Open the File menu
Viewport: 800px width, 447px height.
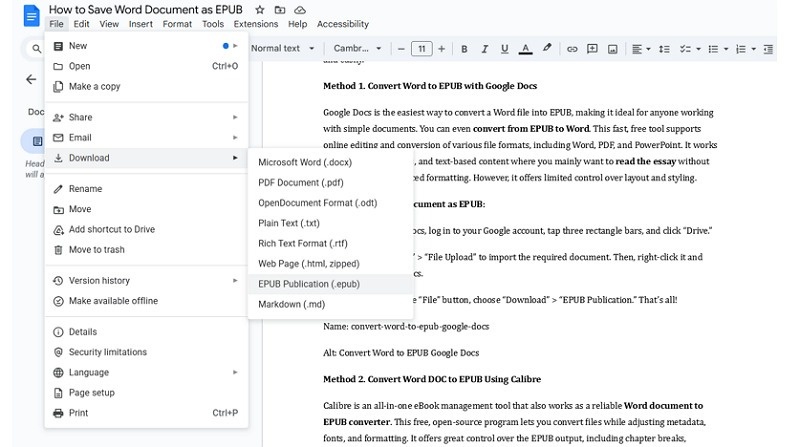pos(56,24)
